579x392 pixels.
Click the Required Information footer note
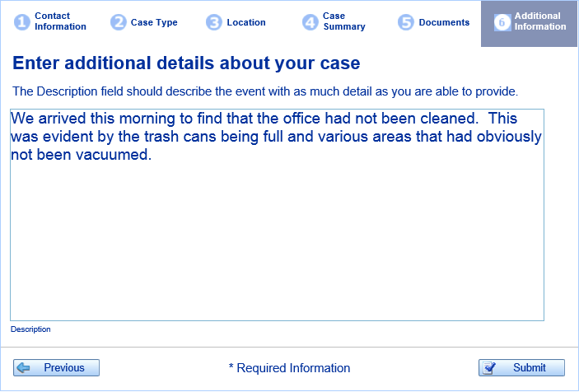point(289,368)
